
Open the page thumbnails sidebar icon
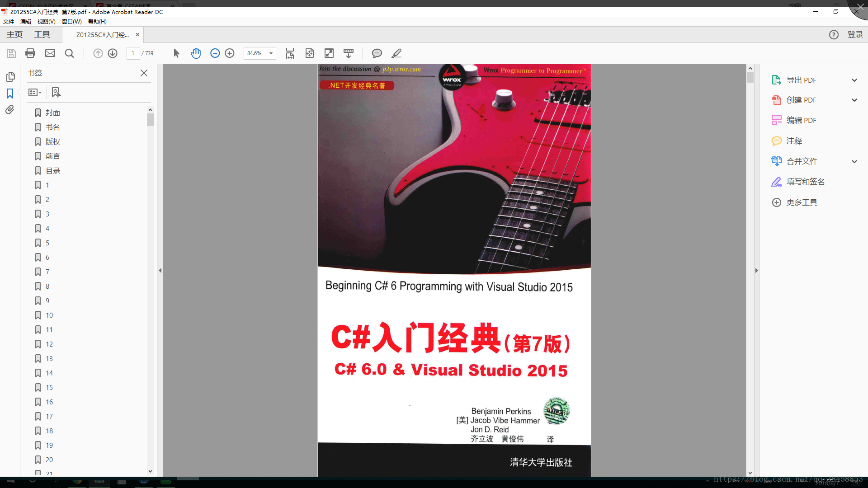[10, 77]
